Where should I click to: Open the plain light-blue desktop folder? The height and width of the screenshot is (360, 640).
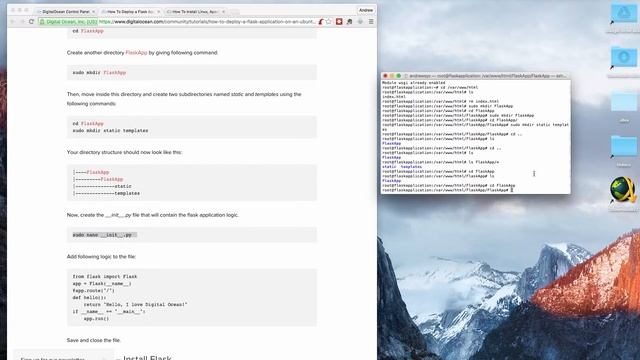[624, 101]
